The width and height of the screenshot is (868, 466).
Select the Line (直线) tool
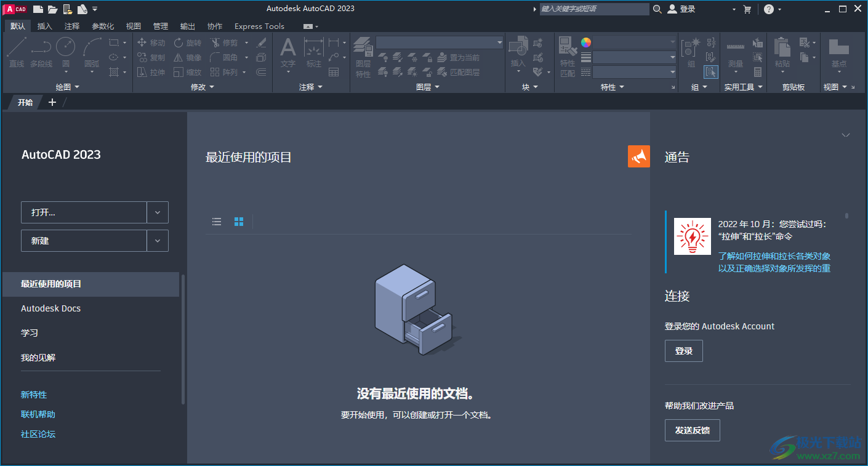click(x=17, y=52)
